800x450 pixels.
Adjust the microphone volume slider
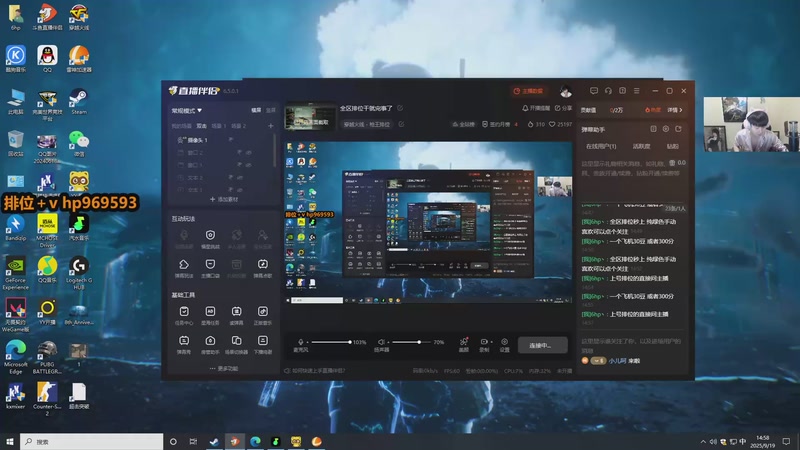point(331,342)
